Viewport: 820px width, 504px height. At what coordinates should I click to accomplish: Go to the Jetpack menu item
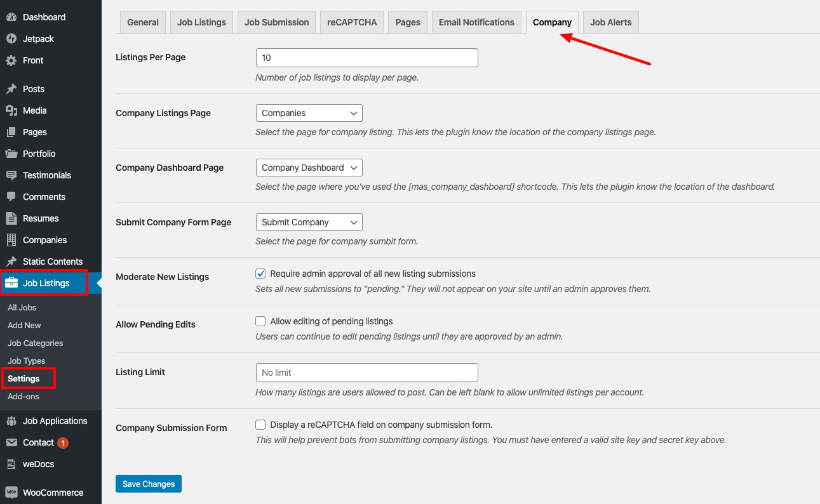tap(51, 39)
